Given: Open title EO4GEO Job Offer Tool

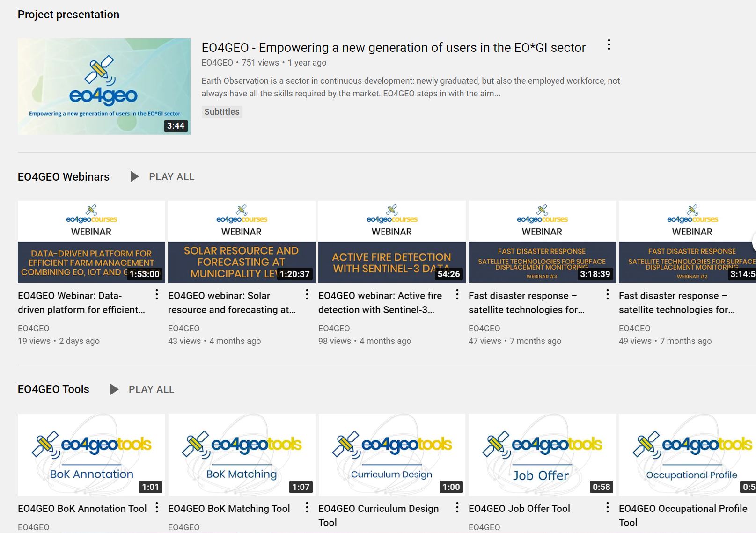Looking at the screenshot, I should point(519,509).
